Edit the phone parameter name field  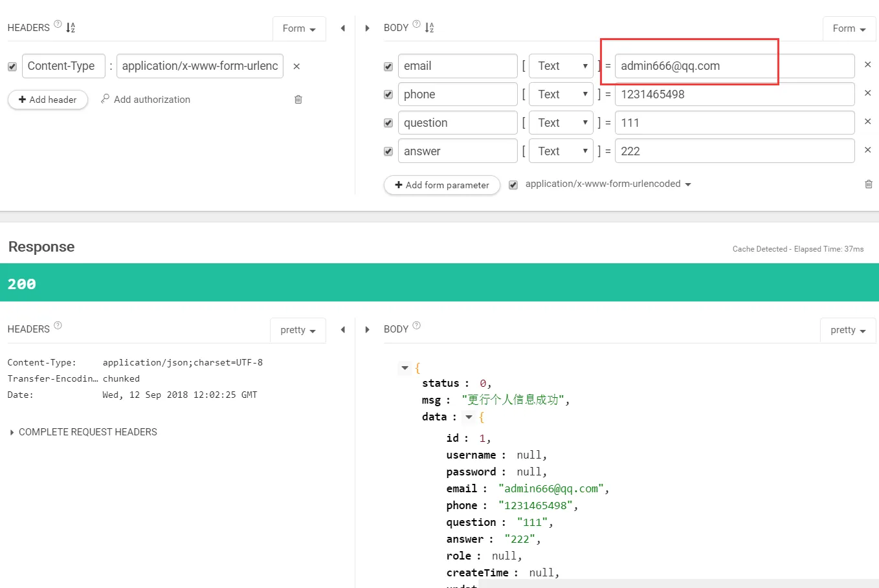[x=458, y=94]
